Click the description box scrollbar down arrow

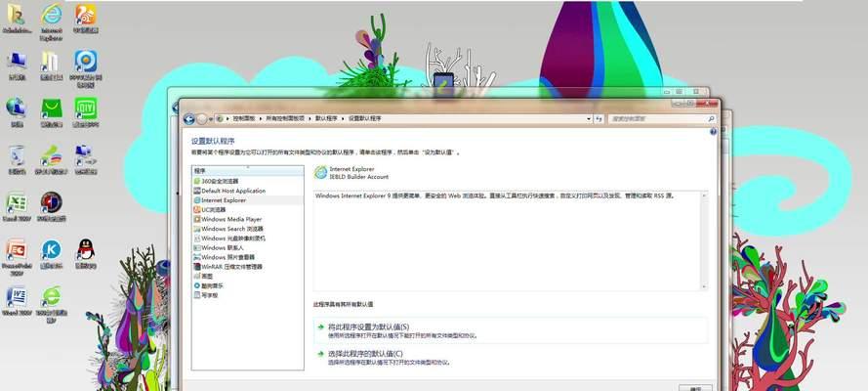pyautogui.click(x=704, y=286)
